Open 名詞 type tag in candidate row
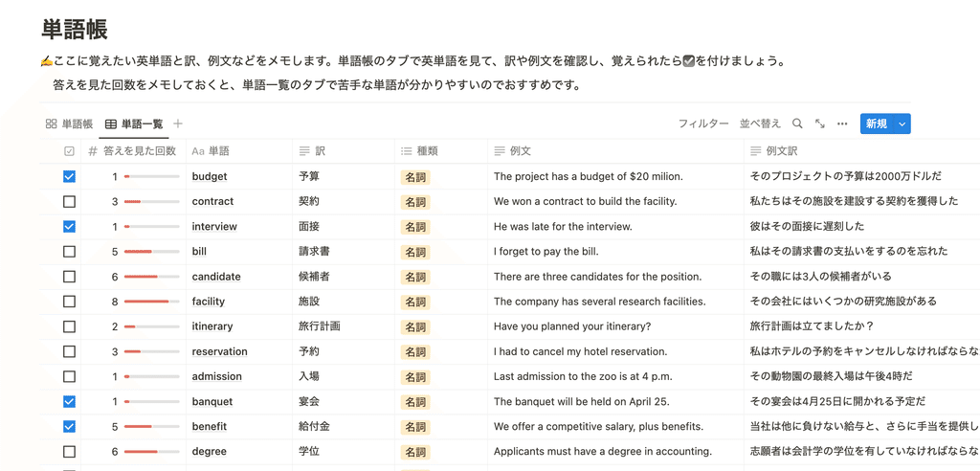The image size is (980, 471). point(415,277)
